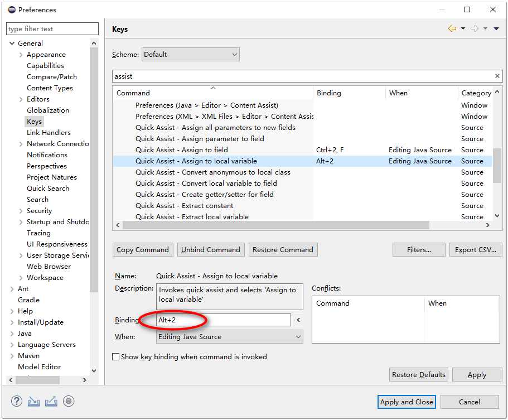Expand the Workspace tree node
Image resolution: width=508 pixels, height=420 pixels.
[21, 278]
